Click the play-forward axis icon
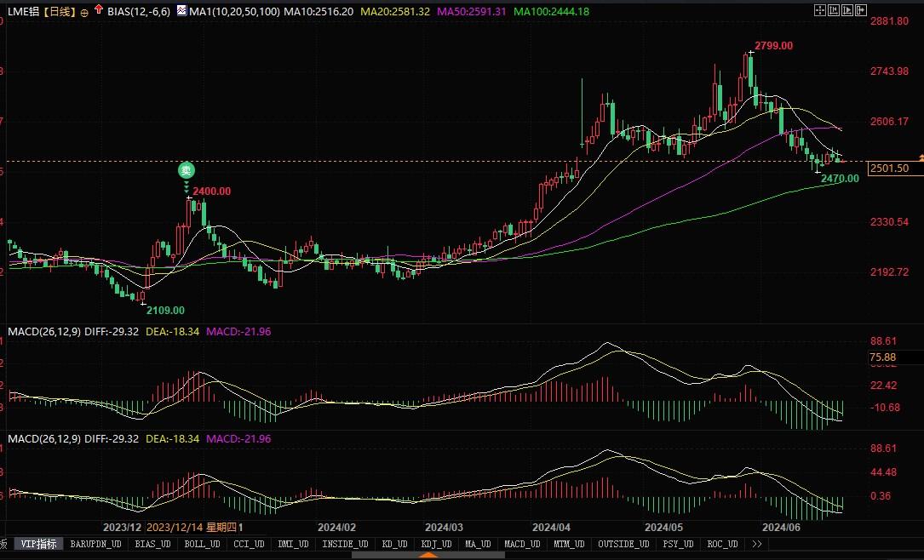Screen dimensions: 924x560 (x=847, y=10)
